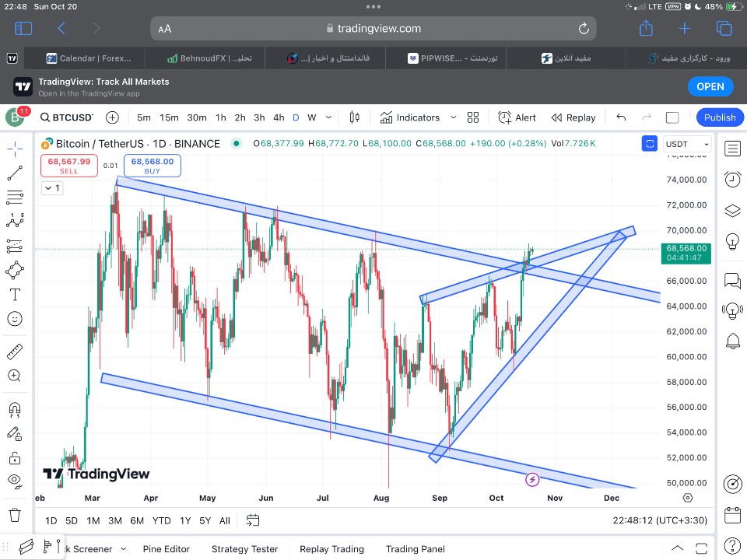
Task: Switch to the BehnoudFX browser tab
Action: (209, 58)
